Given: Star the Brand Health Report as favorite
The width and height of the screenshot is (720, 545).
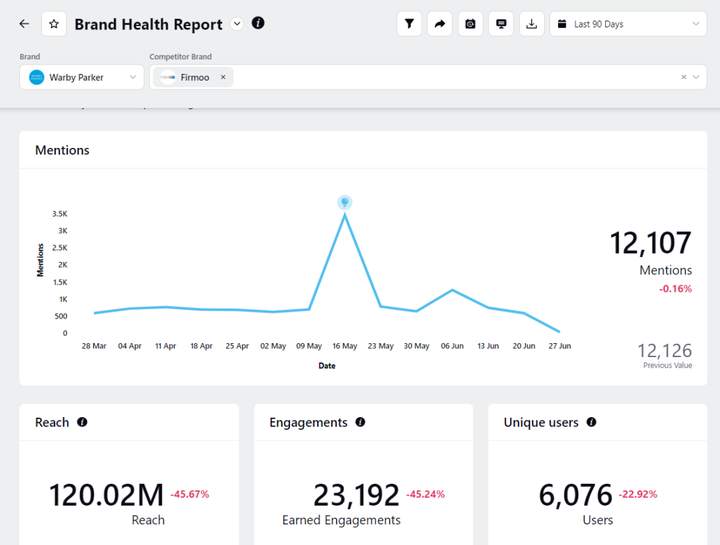Looking at the screenshot, I should [x=54, y=24].
